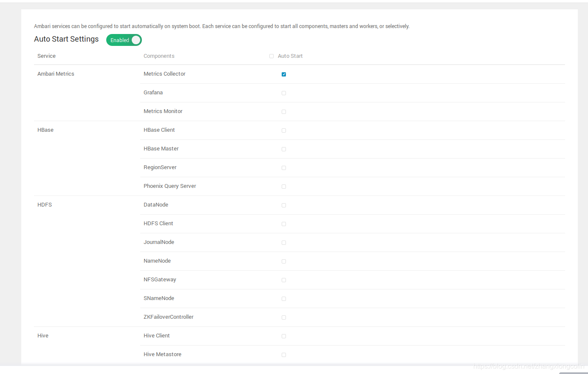Check the Hive Client auto start box
Screen dimensions: 588x374
pyautogui.click(x=284, y=336)
